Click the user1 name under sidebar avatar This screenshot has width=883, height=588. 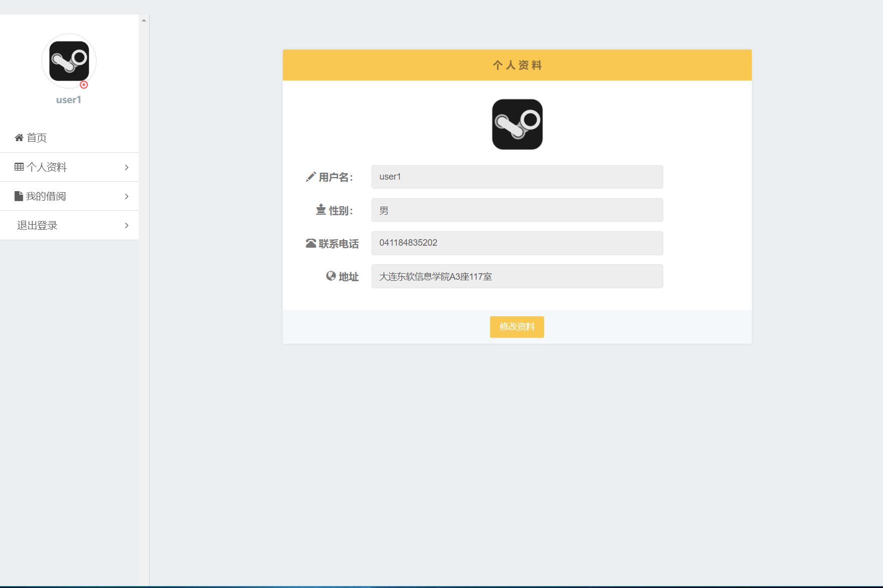coord(69,100)
